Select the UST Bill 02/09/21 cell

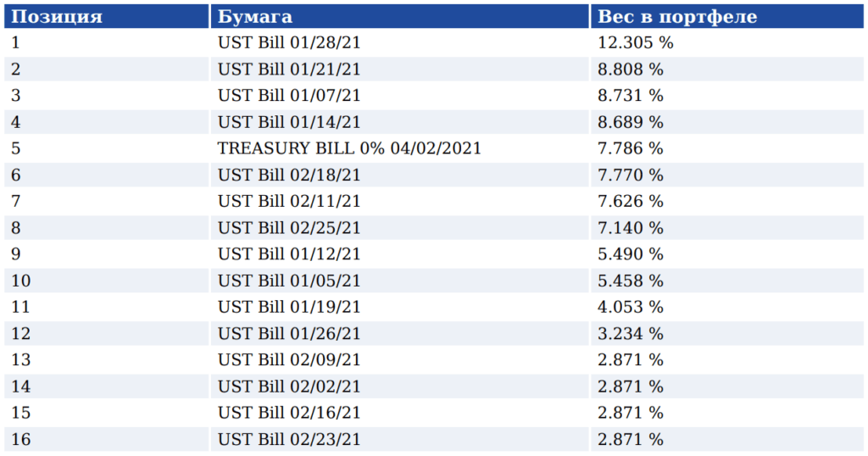[289, 360]
